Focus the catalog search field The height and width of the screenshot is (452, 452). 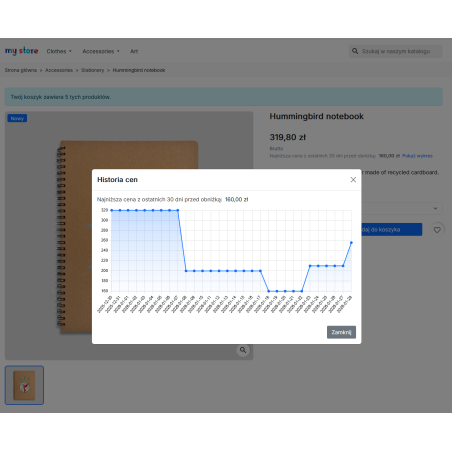pos(396,51)
